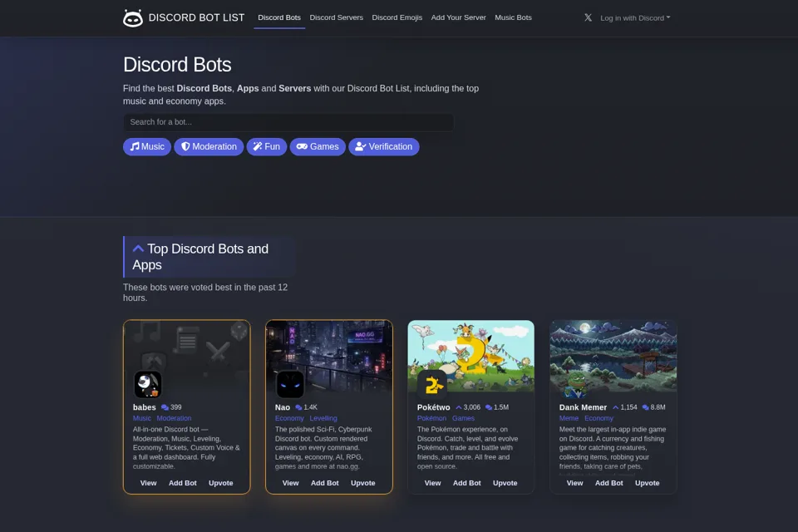Open the Games tag on Pokétwo card
The width and height of the screenshot is (798, 532).
(463, 418)
